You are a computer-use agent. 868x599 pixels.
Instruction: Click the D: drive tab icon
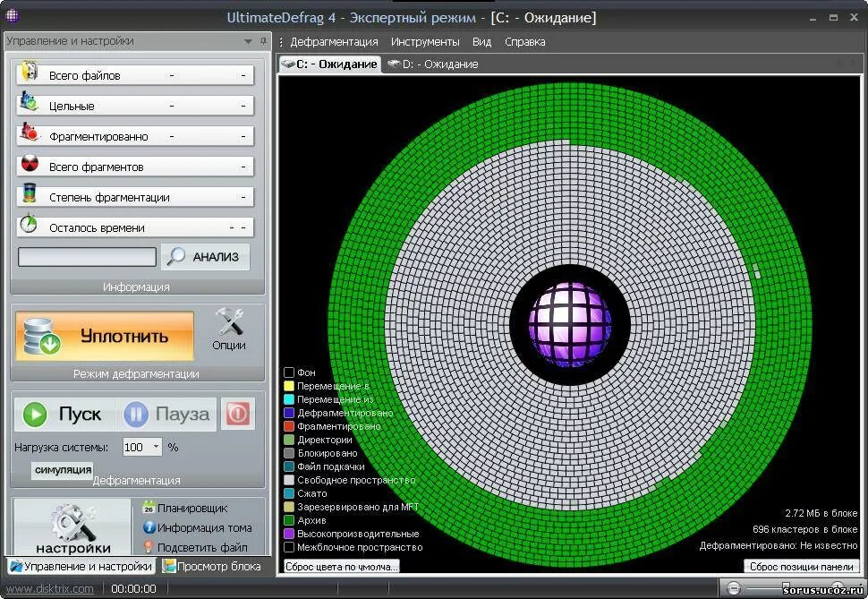coord(394,64)
